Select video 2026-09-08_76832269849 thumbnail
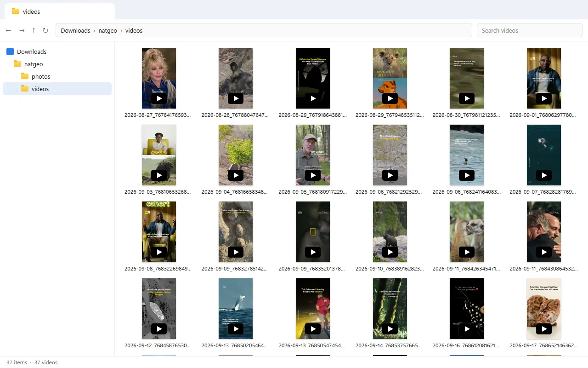The height and width of the screenshot is (368, 588). [159, 232]
